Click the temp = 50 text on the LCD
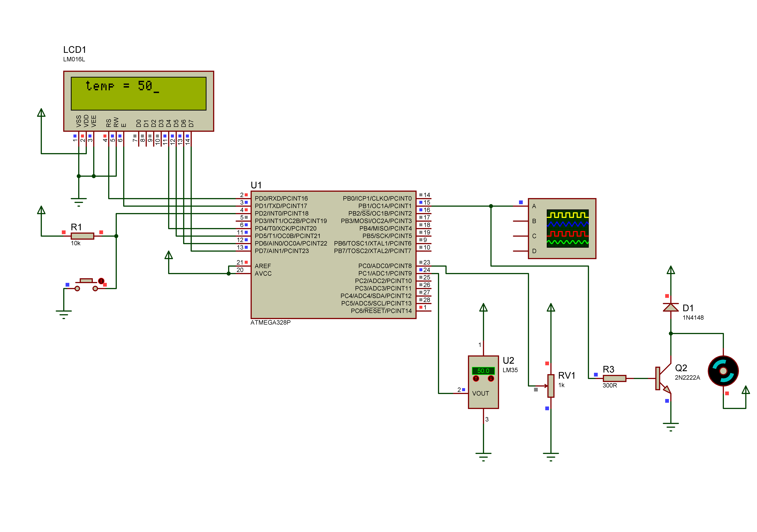Viewport: 757px width, 532px height. (122, 86)
